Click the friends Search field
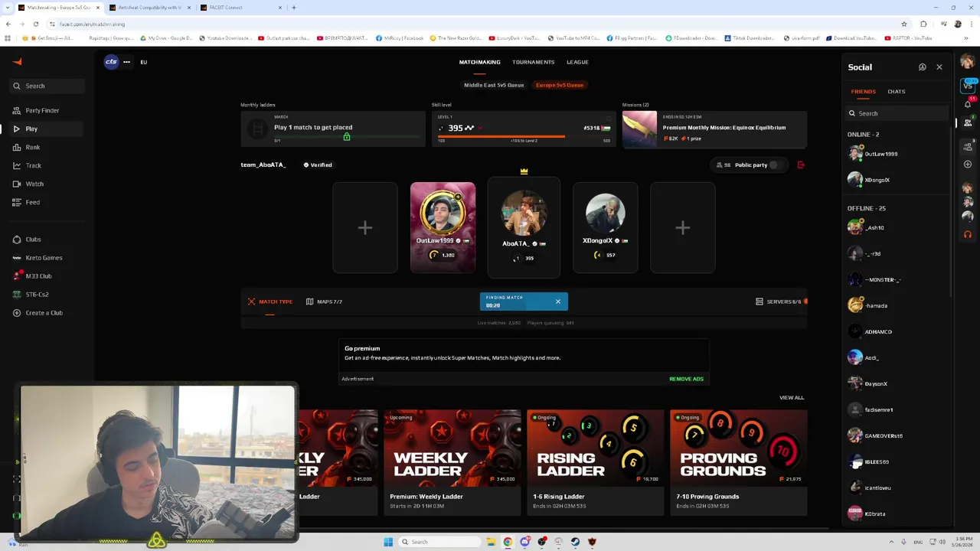Viewport: 980px width, 551px height. [897, 113]
